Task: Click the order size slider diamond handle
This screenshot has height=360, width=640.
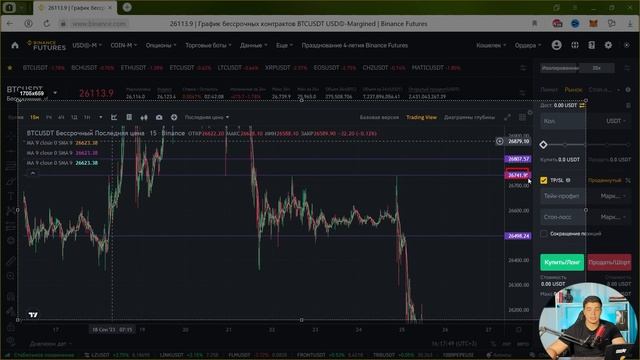Action: [543, 144]
